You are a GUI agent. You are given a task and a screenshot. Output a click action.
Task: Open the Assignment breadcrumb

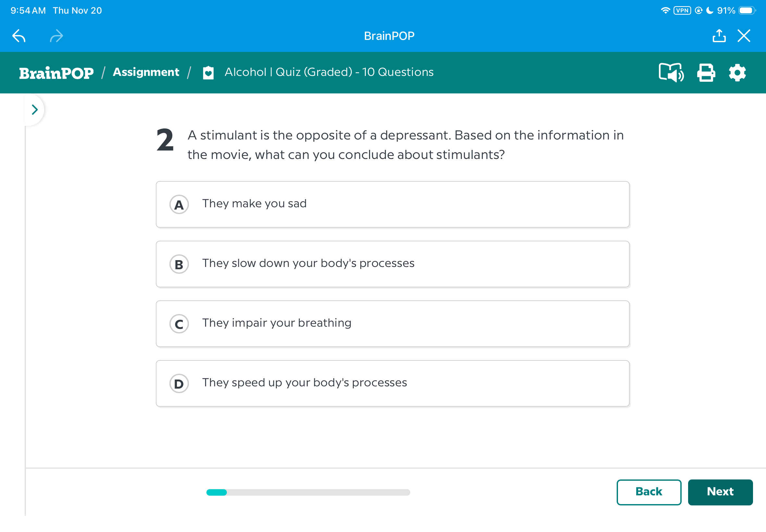pyautogui.click(x=146, y=72)
